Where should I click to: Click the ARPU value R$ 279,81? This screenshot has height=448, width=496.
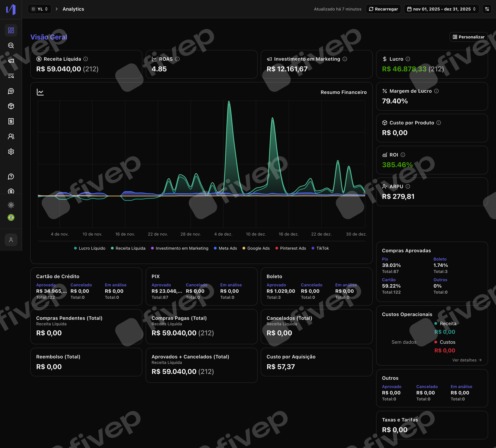click(398, 196)
